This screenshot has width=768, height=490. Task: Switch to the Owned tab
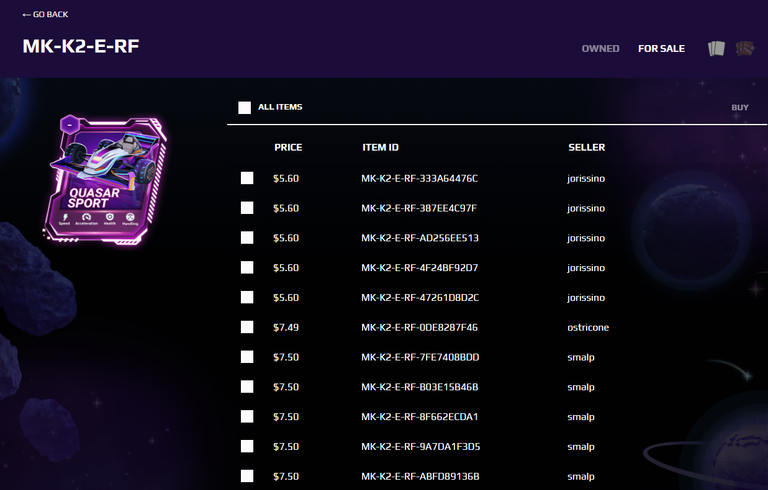tap(600, 48)
